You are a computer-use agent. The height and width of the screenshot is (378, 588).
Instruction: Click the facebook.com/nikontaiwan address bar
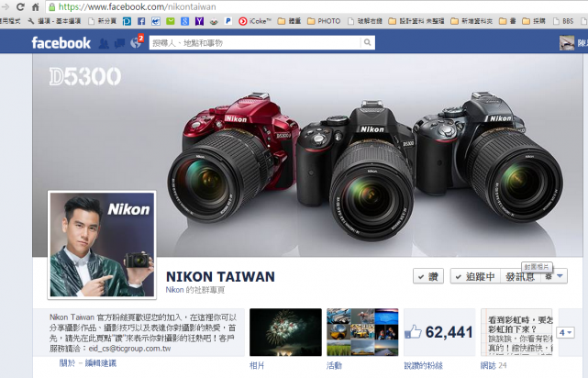tap(316, 6)
